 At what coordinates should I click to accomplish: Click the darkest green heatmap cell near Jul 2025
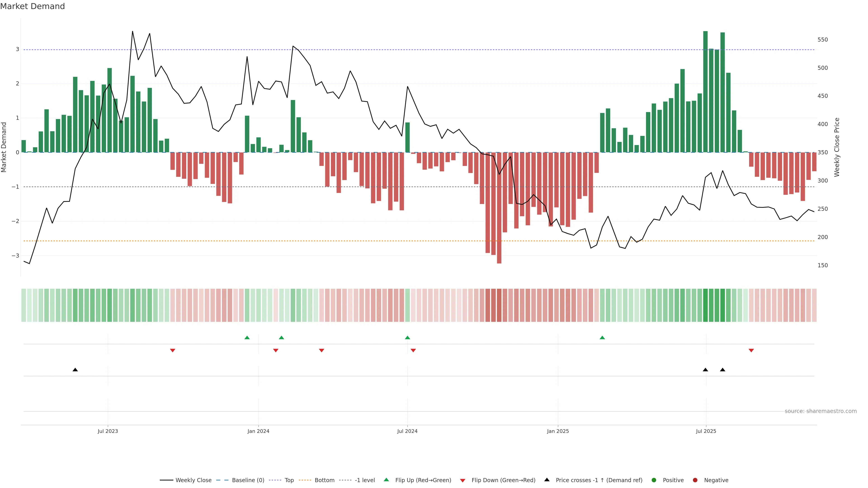point(705,305)
